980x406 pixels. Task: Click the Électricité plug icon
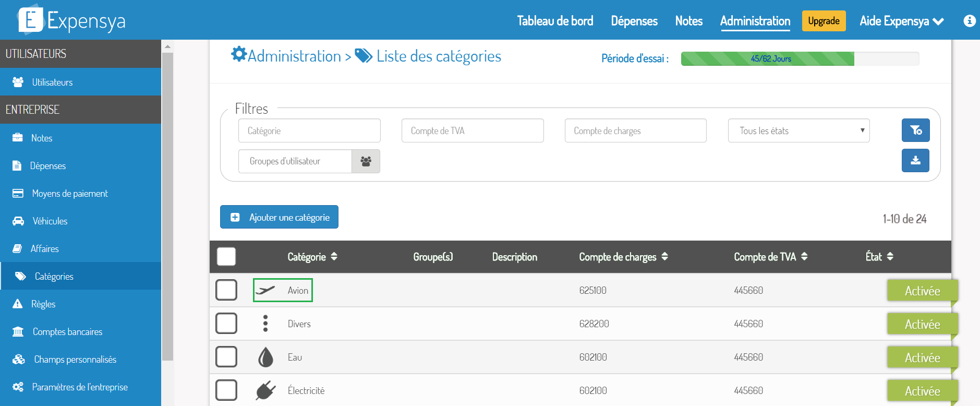point(265,390)
